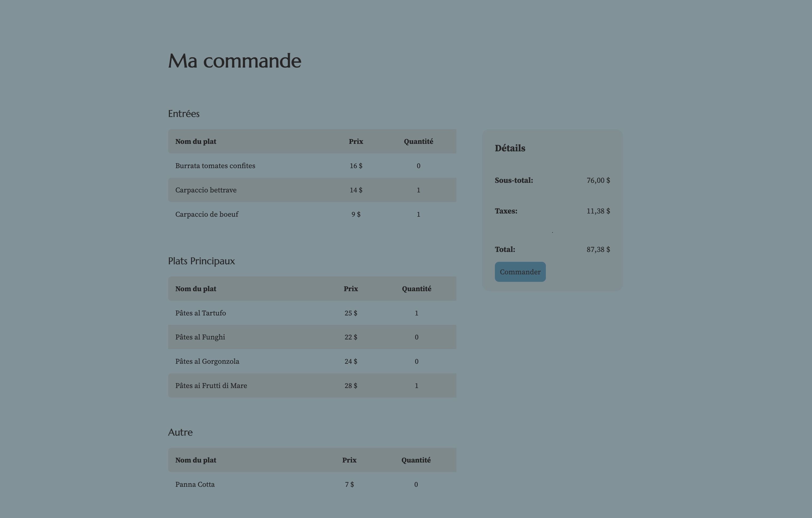812x518 pixels.
Task: Click 'Prix' header in Autre table
Action: 349,460
